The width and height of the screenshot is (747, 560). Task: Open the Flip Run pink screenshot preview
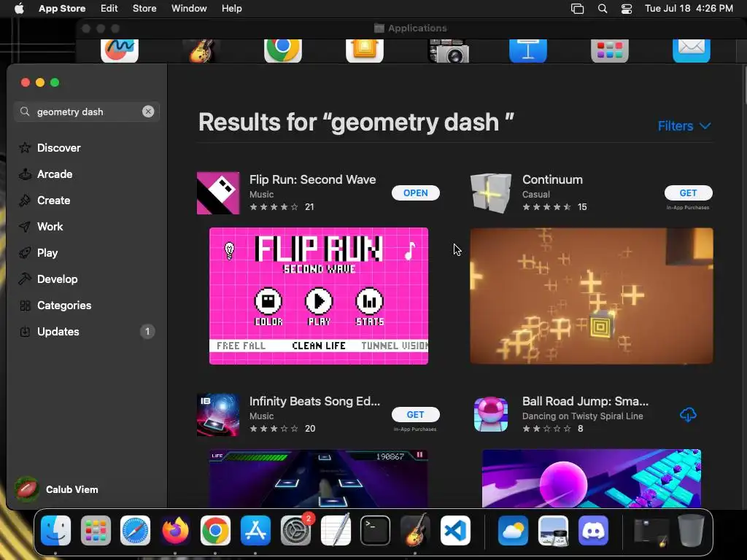(x=319, y=296)
